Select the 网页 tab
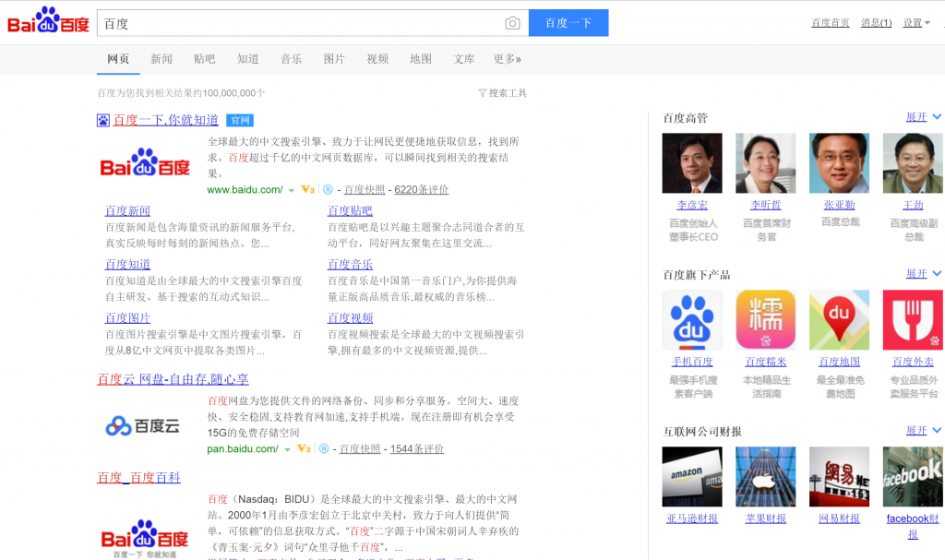Viewport: 945px width, 560px height. pyautogui.click(x=118, y=59)
